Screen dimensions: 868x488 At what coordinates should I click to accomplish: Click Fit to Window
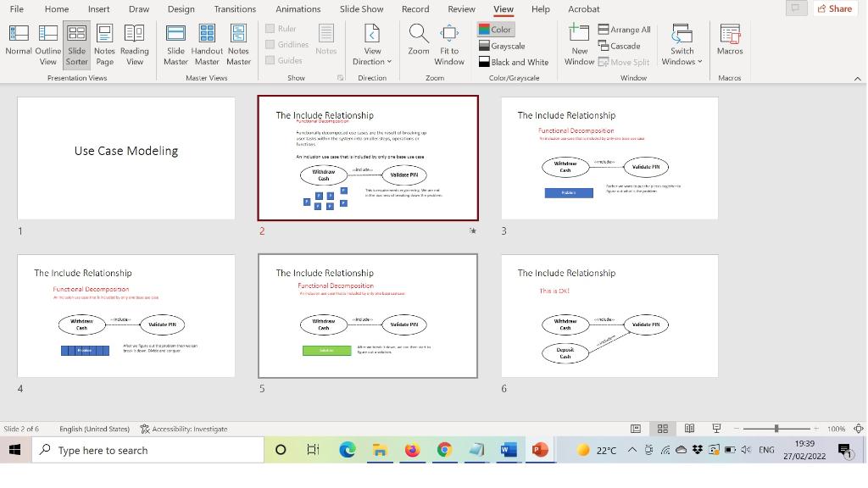pos(449,45)
